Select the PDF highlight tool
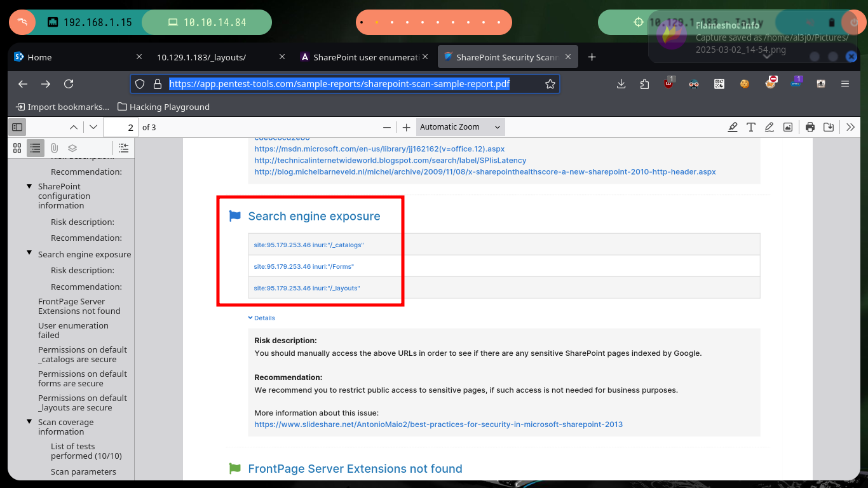This screenshot has height=488, width=868. click(733, 127)
